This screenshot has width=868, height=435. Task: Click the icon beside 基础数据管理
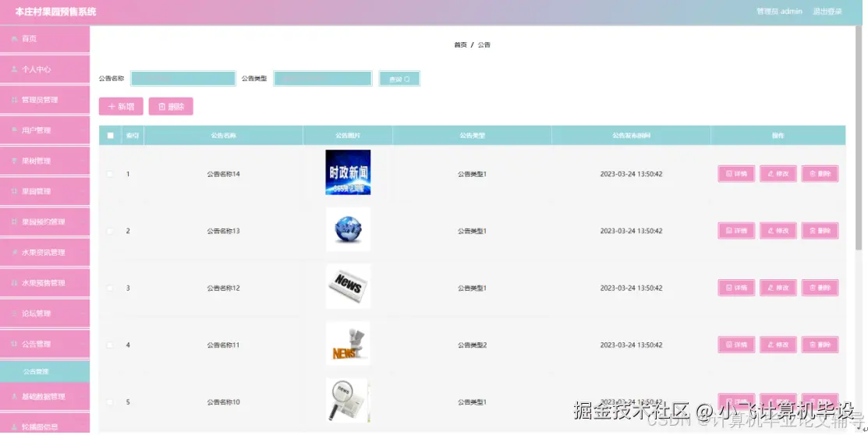[14, 396]
